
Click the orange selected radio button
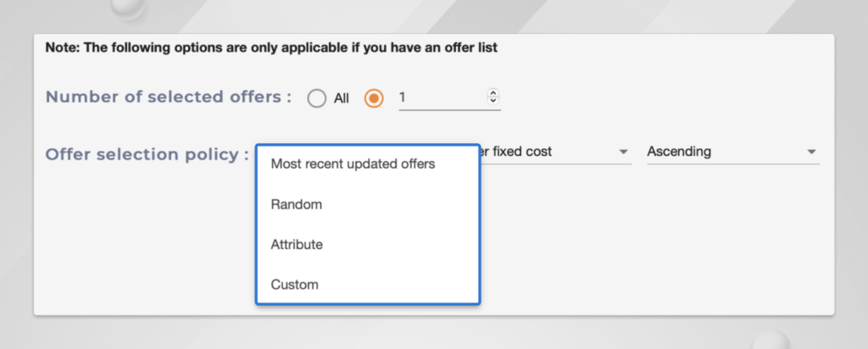coord(374,98)
